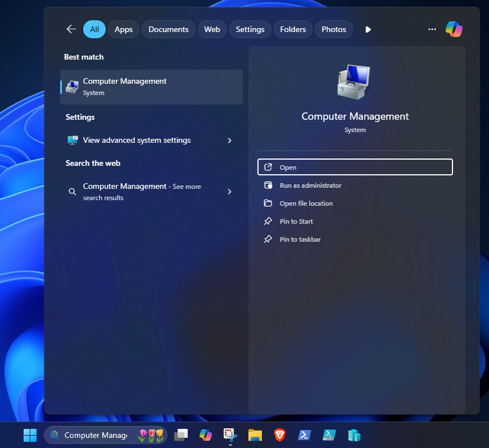Open Windows Copilot from the taskbar
Image resolution: width=489 pixels, height=448 pixels.
pyautogui.click(x=205, y=435)
